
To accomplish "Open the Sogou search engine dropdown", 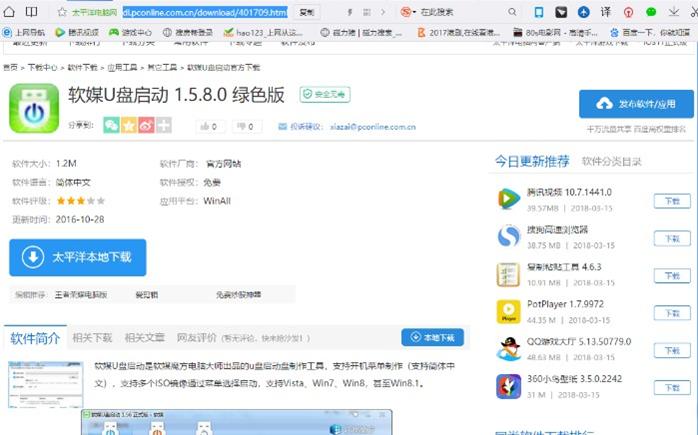I will pyautogui.click(x=408, y=12).
